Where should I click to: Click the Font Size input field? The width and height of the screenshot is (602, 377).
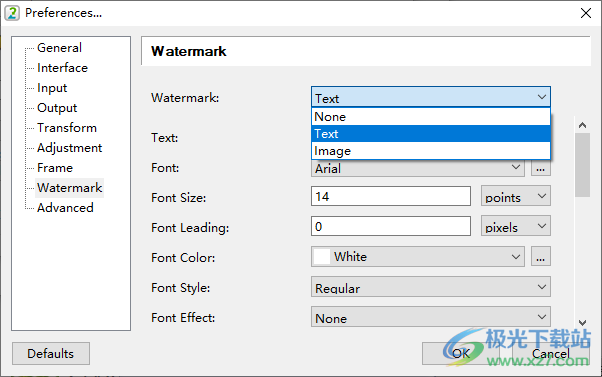(391, 196)
